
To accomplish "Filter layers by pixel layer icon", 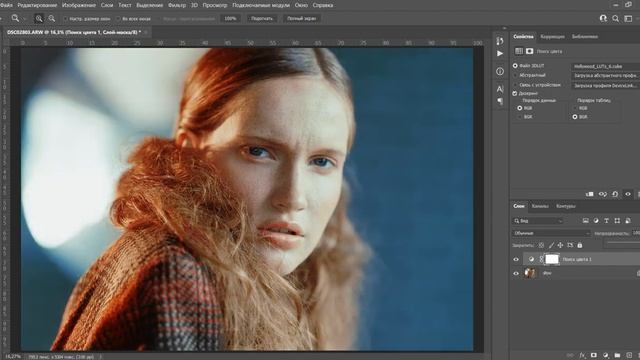I will click(586, 221).
